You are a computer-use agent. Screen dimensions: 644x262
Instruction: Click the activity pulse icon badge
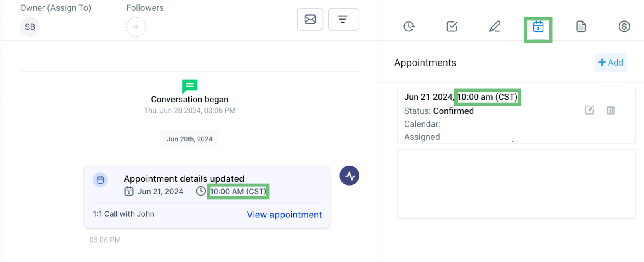click(x=349, y=176)
